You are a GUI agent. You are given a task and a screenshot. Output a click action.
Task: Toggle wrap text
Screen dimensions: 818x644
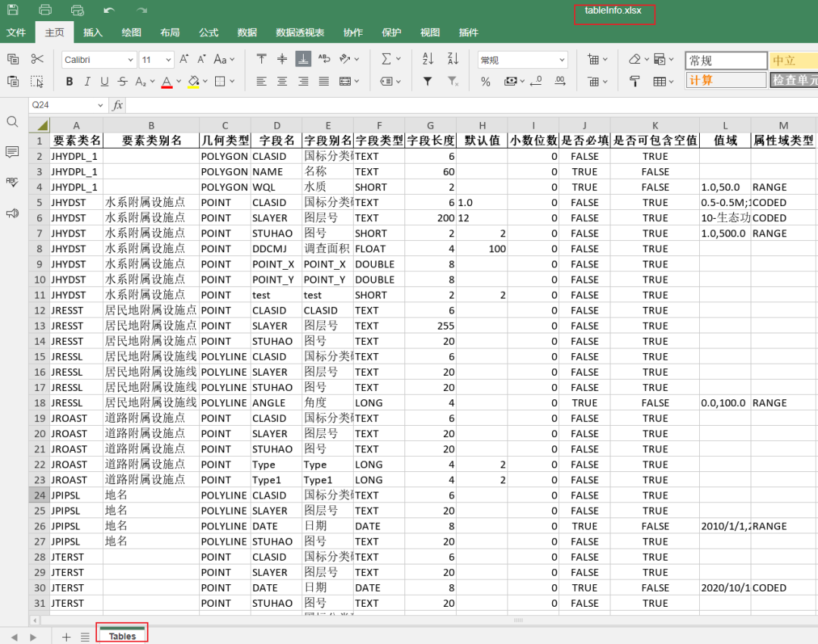click(324, 59)
